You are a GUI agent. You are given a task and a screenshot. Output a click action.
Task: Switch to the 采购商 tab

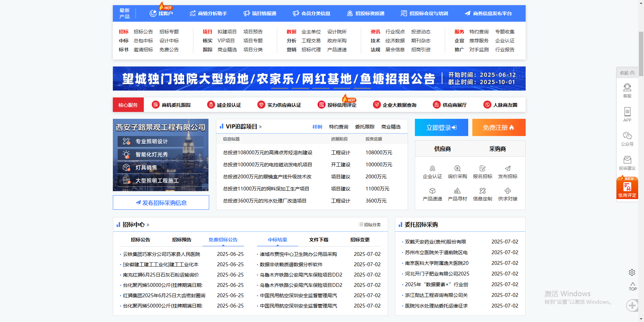(497, 149)
